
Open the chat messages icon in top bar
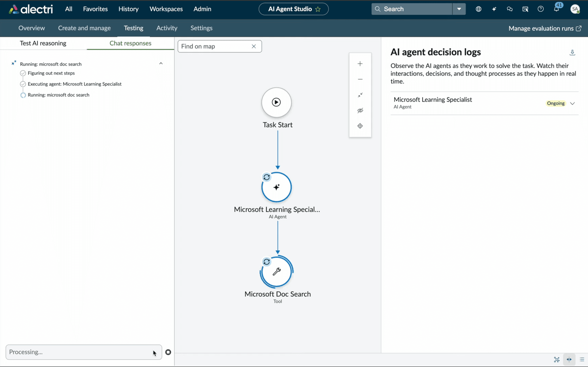[x=510, y=9]
